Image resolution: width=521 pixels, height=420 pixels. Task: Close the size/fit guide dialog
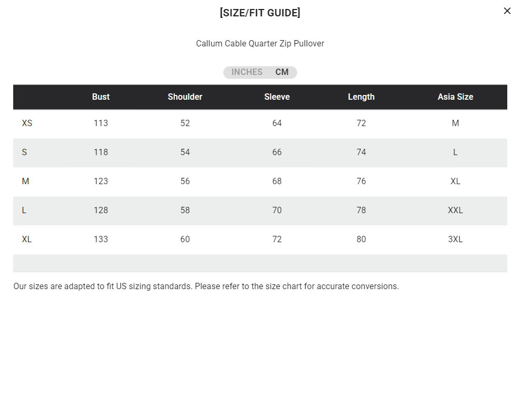point(507,11)
